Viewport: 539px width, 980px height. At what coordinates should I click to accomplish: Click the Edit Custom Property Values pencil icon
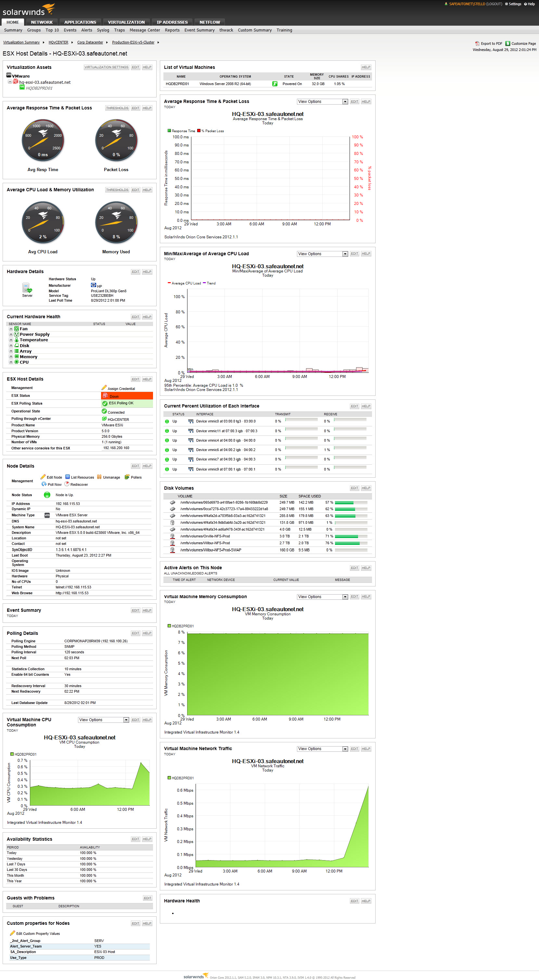[x=12, y=933]
